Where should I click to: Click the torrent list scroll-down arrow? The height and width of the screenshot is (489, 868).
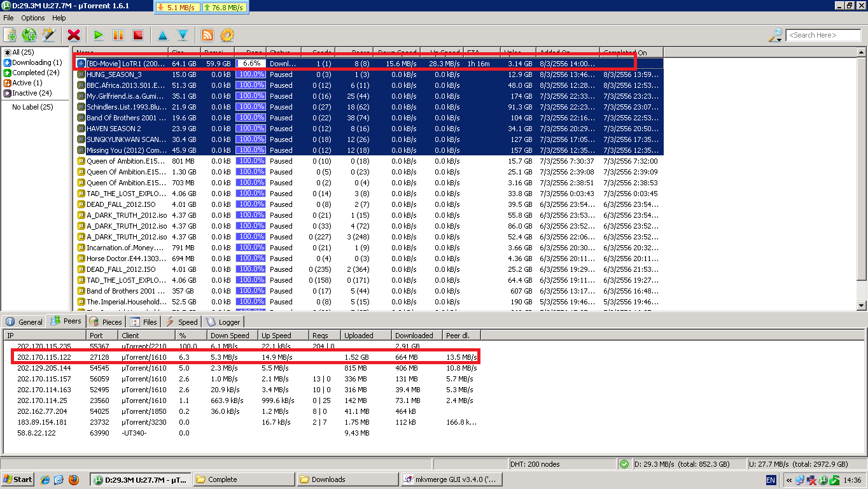(x=862, y=305)
